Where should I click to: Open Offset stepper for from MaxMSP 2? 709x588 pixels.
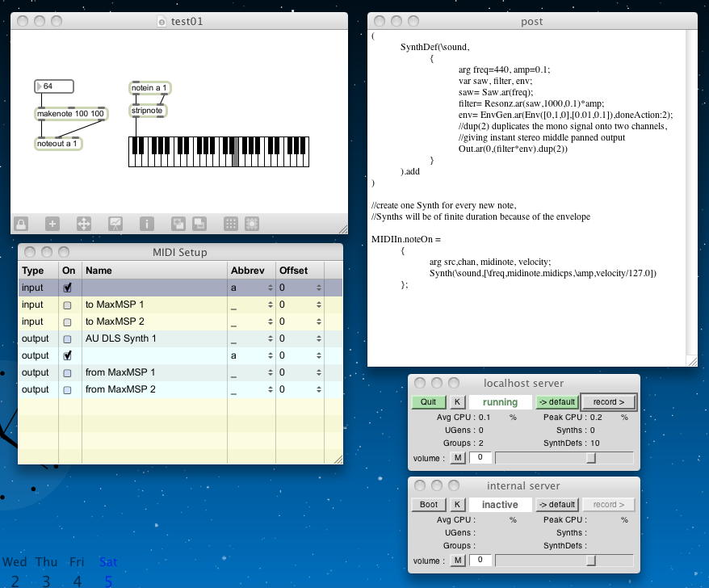pyautogui.click(x=319, y=389)
